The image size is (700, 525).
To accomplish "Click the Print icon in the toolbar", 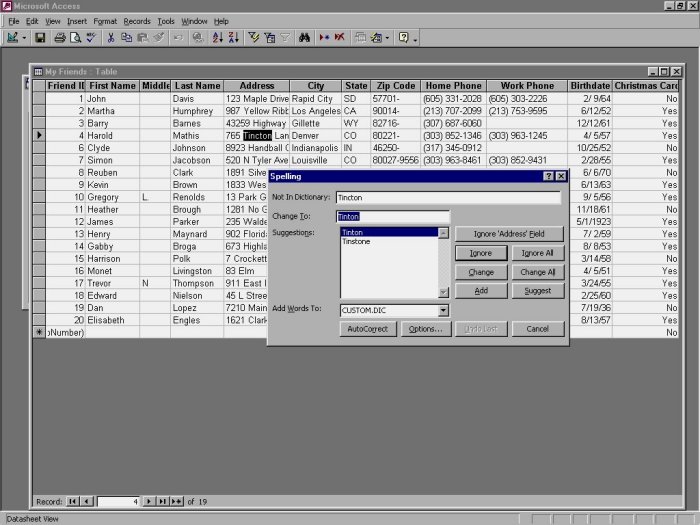I will (x=60, y=38).
